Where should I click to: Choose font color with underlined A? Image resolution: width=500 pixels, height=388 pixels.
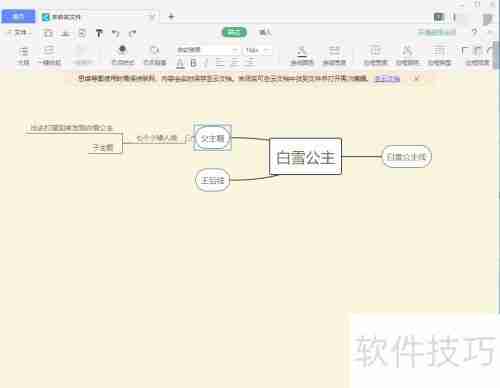coord(180,63)
